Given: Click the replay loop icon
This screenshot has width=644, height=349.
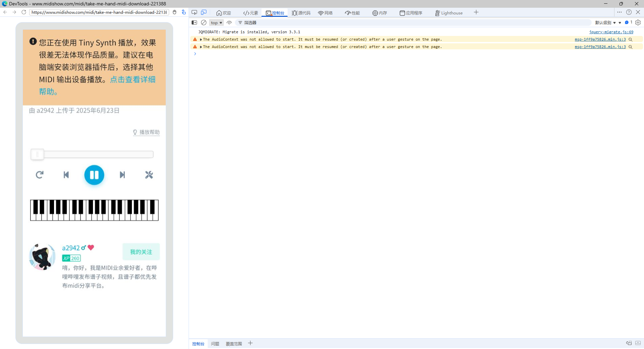Looking at the screenshot, I should pos(40,175).
